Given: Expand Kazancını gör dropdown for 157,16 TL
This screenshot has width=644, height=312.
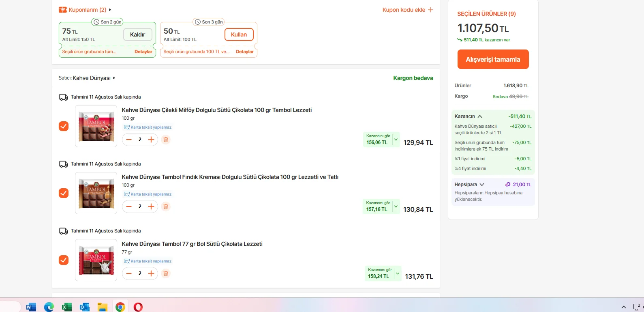Looking at the screenshot, I should (x=396, y=207).
